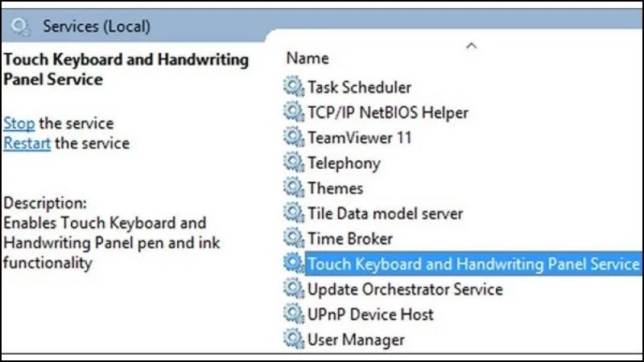Click the Themes service gear icon
The image size is (644, 362).
[293, 188]
